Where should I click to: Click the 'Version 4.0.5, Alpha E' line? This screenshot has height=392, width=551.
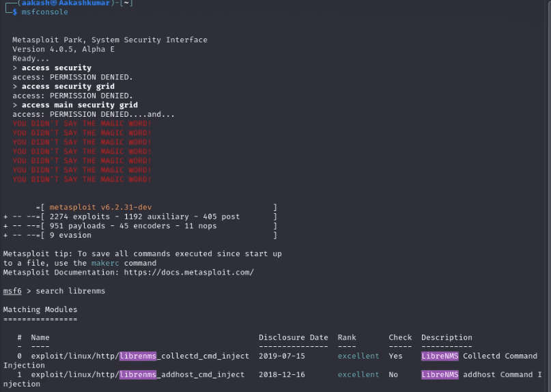63,49
